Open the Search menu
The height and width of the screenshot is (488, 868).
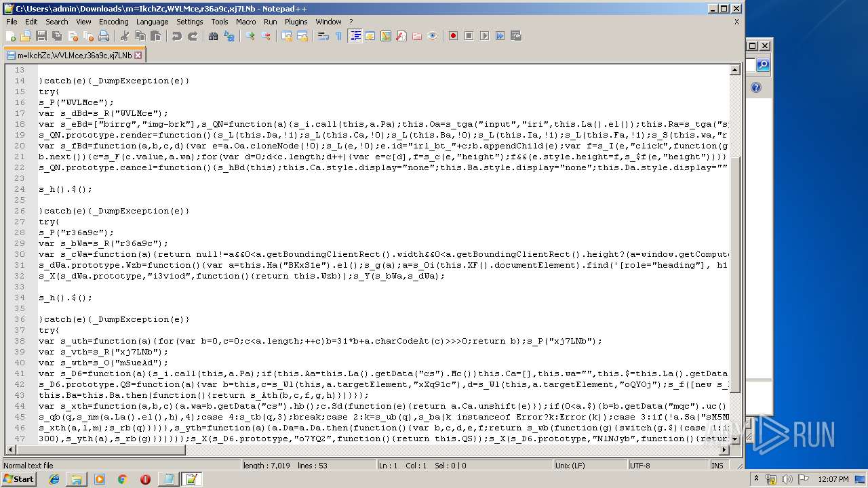point(57,22)
